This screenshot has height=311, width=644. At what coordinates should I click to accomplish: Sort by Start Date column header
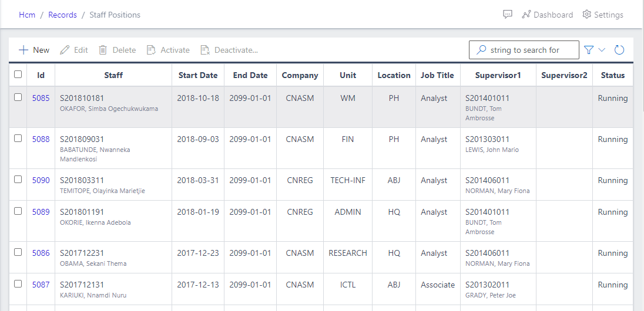click(x=198, y=75)
